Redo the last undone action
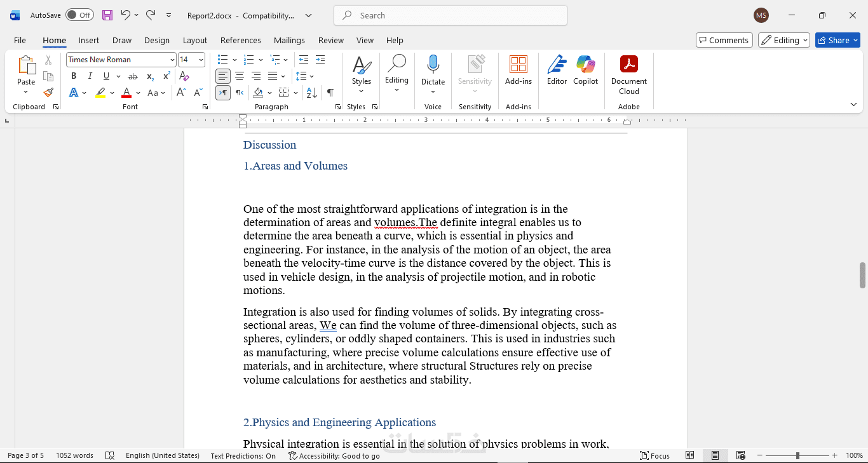This screenshot has height=463, width=868. (151, 15)
